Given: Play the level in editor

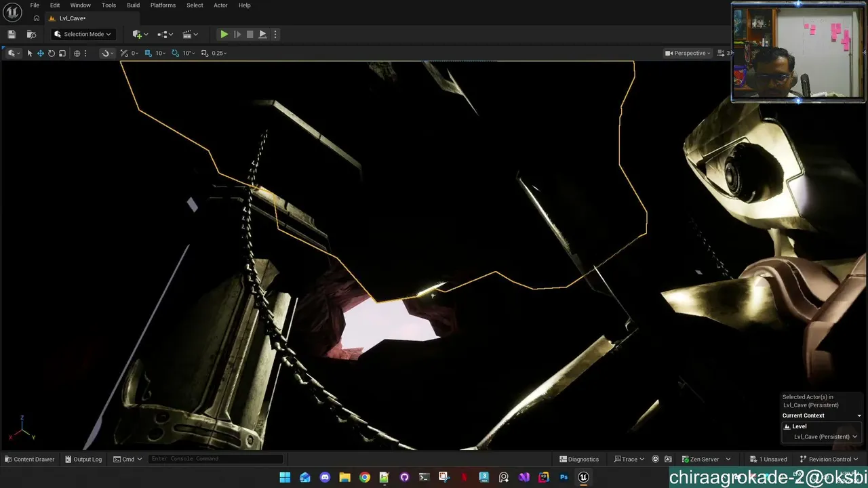Looking at the screenshot, I should [x=224, y=34].
